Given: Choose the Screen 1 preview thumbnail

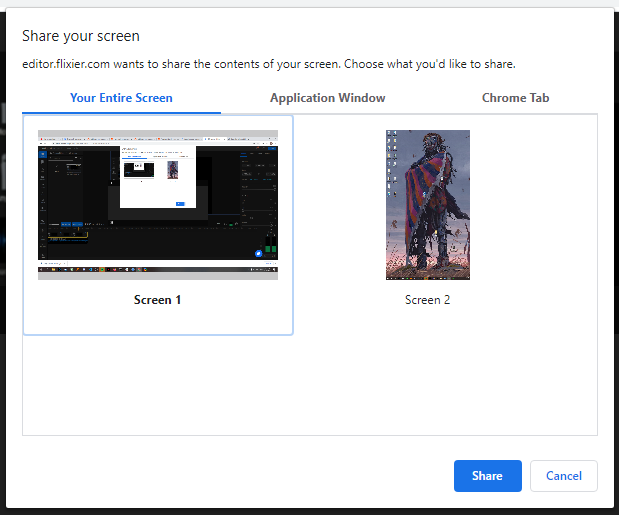Looking at the screenshot, I should (158, 205).
